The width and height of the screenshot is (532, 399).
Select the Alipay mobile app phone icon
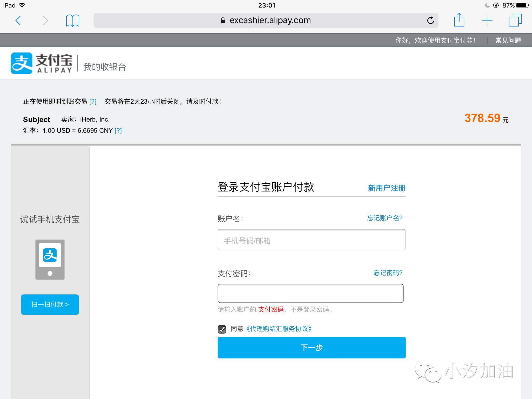click(x=50, y=259)
